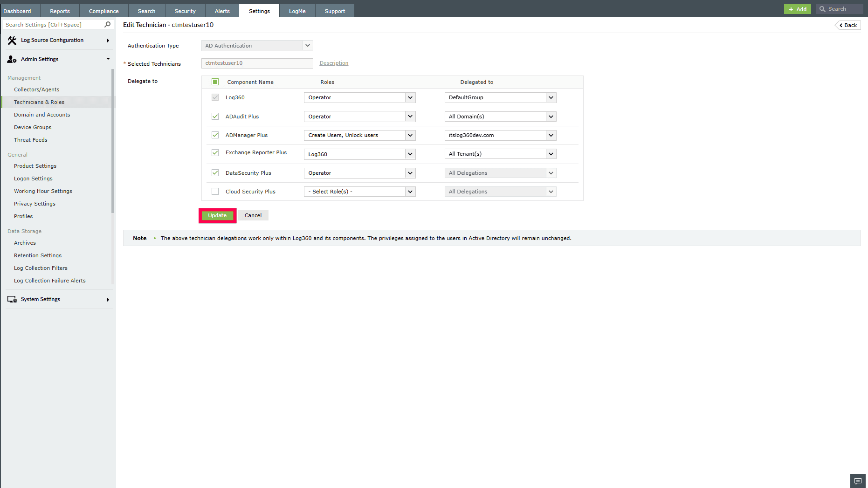Open Domain and Accounts in sidebar

[x=42, y=115]
